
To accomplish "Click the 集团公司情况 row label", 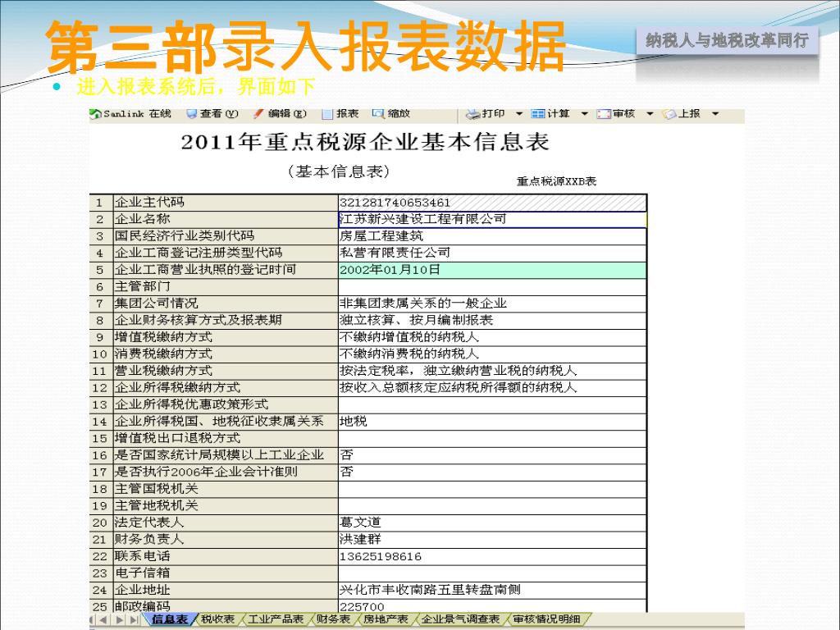I will 225,304.
